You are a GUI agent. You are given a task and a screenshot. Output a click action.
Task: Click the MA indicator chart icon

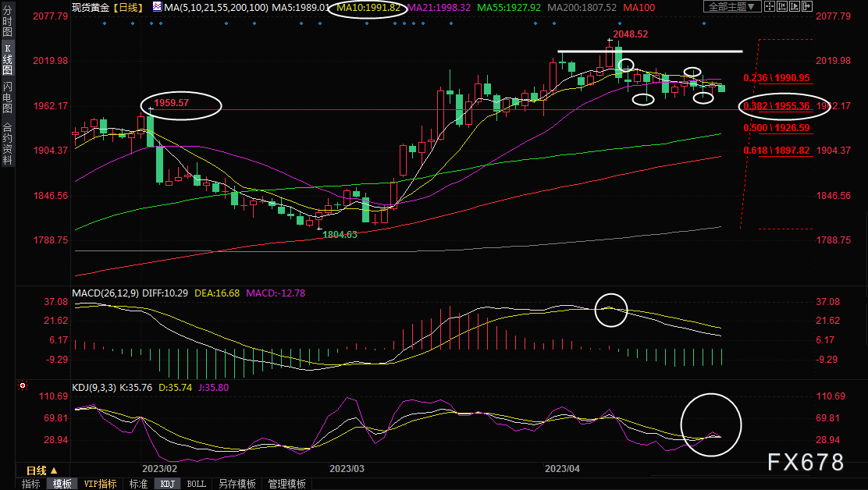(157, 7)
